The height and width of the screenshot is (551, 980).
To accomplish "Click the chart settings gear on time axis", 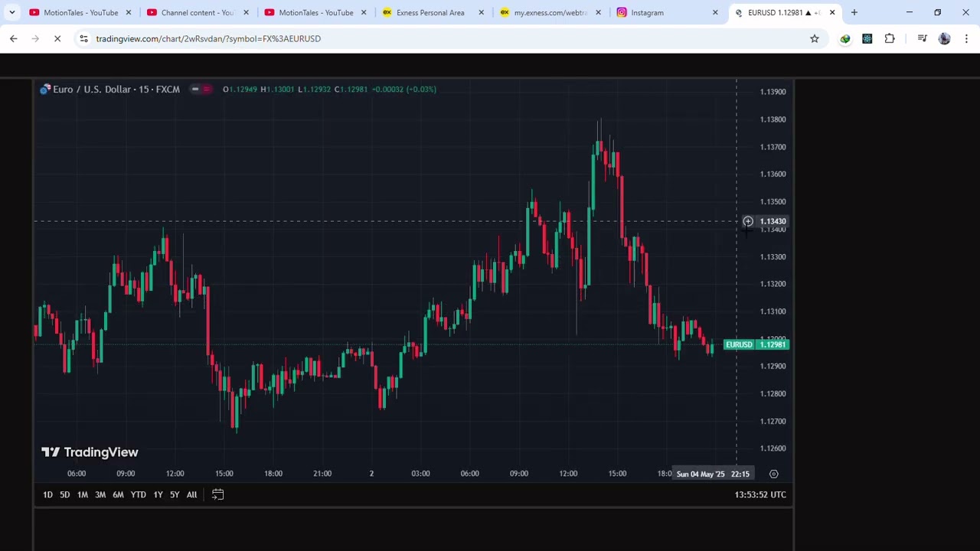I will 774,474.
